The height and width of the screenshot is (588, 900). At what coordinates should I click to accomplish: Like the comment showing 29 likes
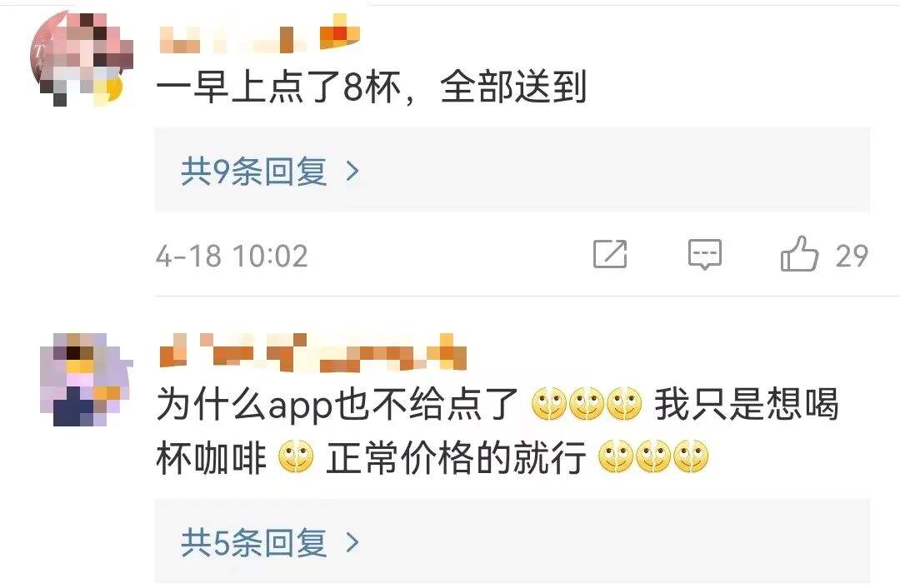(x=799, y=254)
